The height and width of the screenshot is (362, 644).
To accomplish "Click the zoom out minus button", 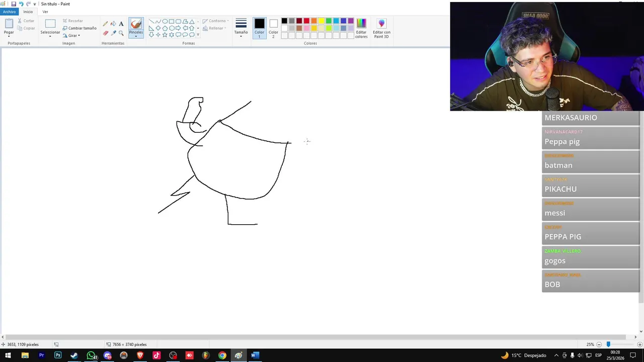I will (x=599, y=344).
